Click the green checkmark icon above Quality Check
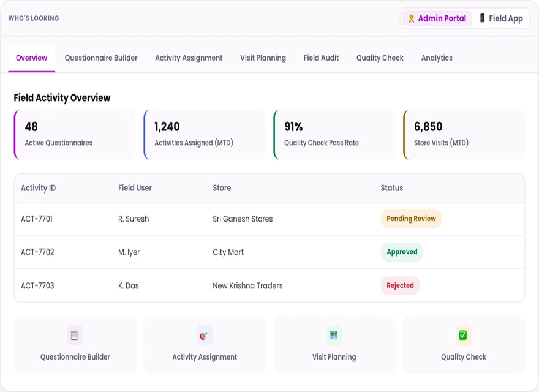This screenshot has height=392, width=539. tap(463, 335)
